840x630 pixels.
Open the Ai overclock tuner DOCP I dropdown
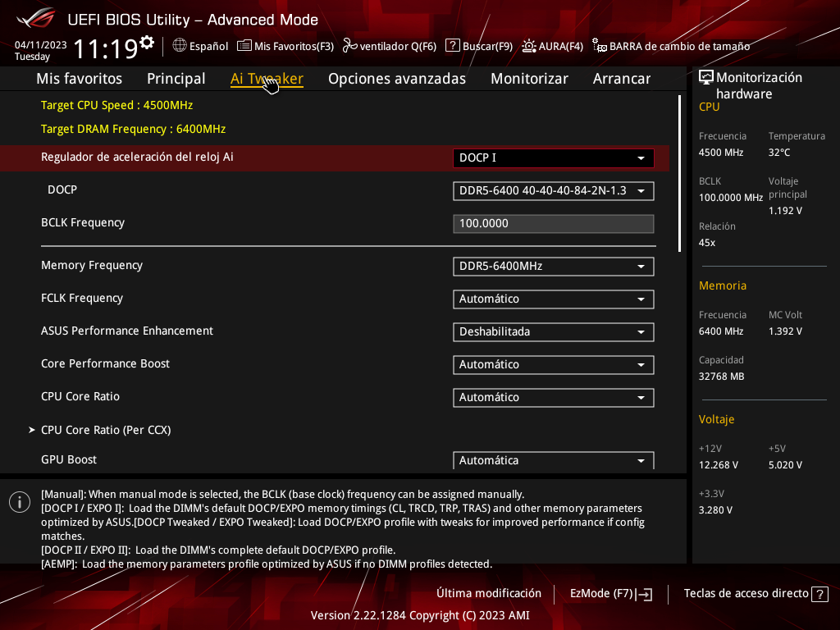point(554,158)
